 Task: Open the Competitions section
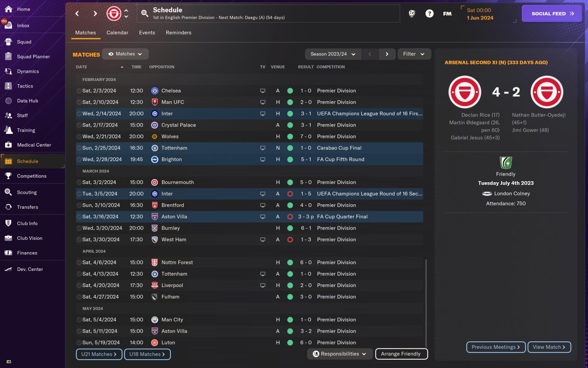tap(32, 176)
